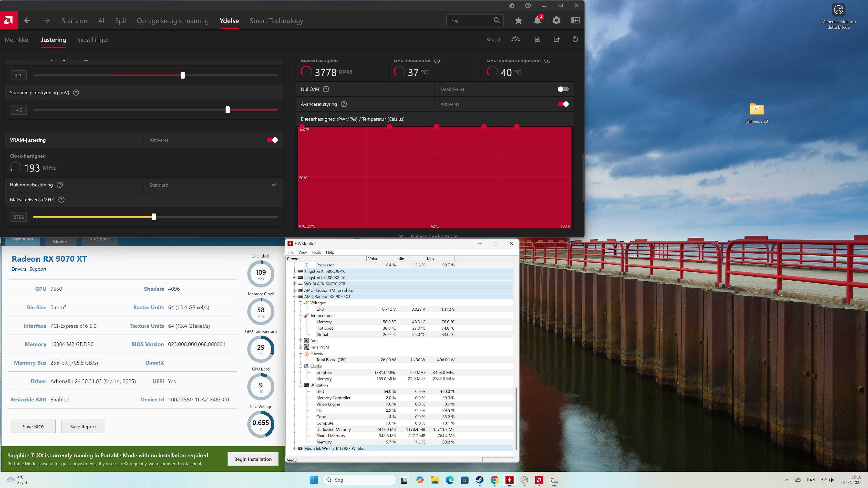Expand WD_BLACK SN770 2TB node

[294, 284]
